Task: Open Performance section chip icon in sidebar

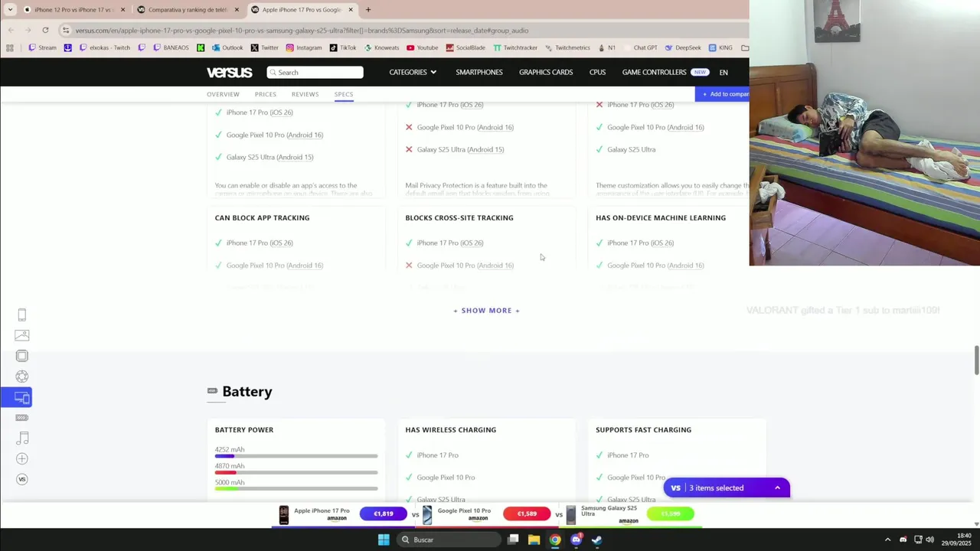Action: pos(21,356)
